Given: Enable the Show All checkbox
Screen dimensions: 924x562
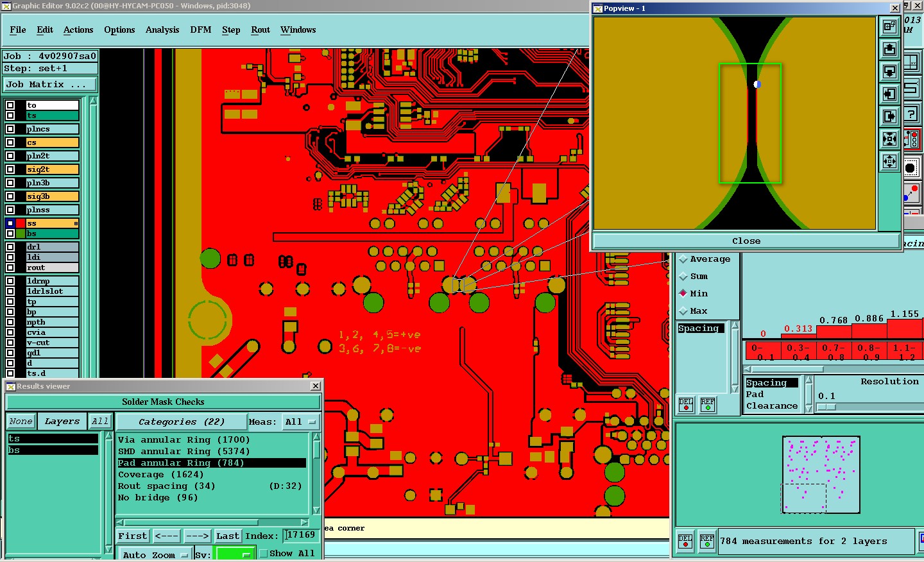Looking at the screenshot, I should click(x=263, y=553).
